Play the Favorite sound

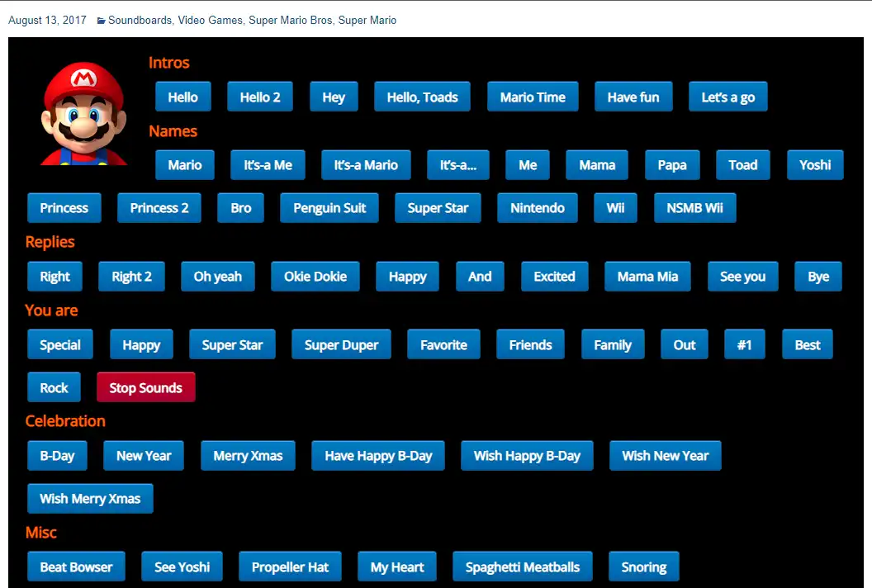pos(443,344)
